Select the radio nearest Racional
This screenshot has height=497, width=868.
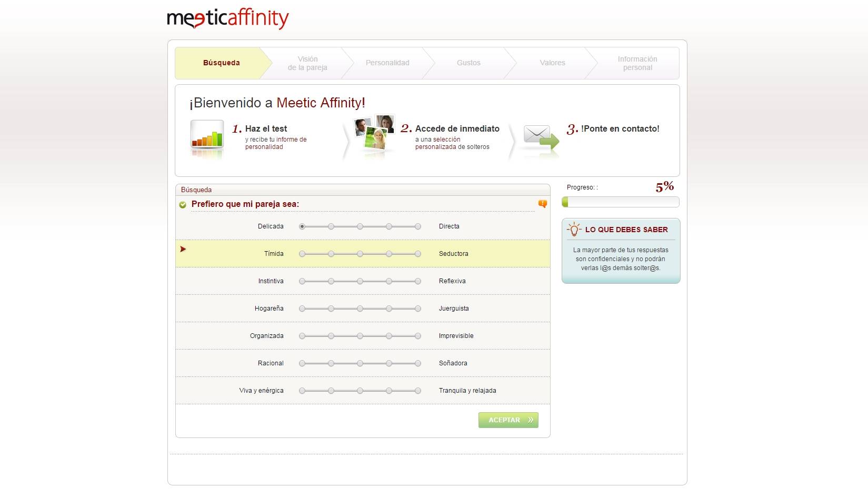pyautogui.click(x=302, y=363)
